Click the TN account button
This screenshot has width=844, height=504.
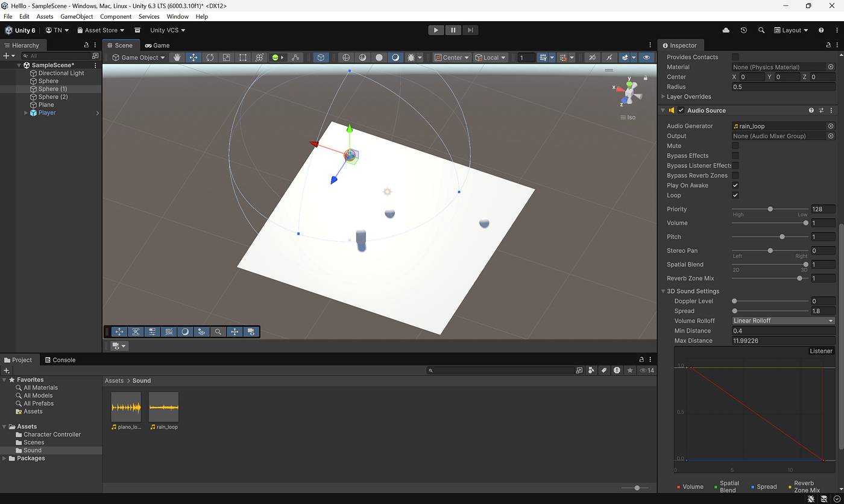click(x=57, y=30)
